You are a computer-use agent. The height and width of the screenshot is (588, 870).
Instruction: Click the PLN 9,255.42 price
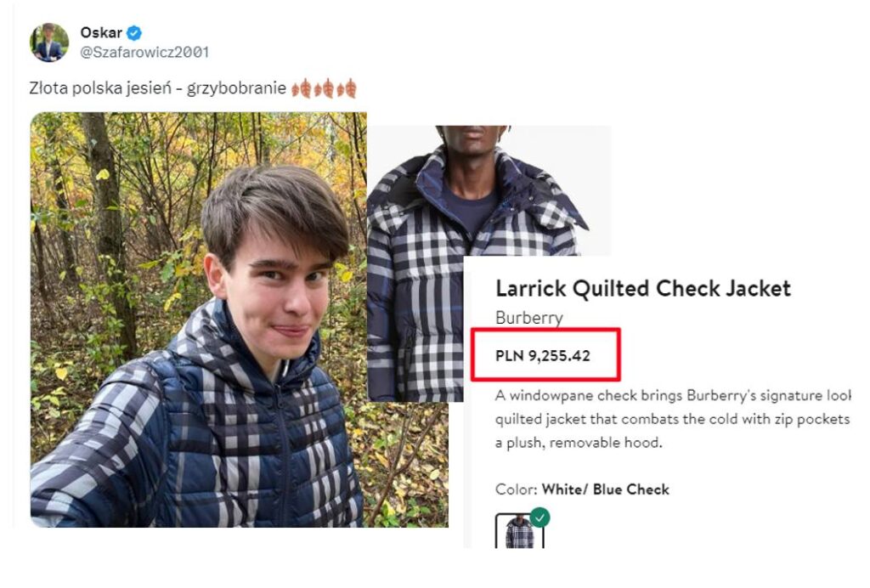coord(543,355)
